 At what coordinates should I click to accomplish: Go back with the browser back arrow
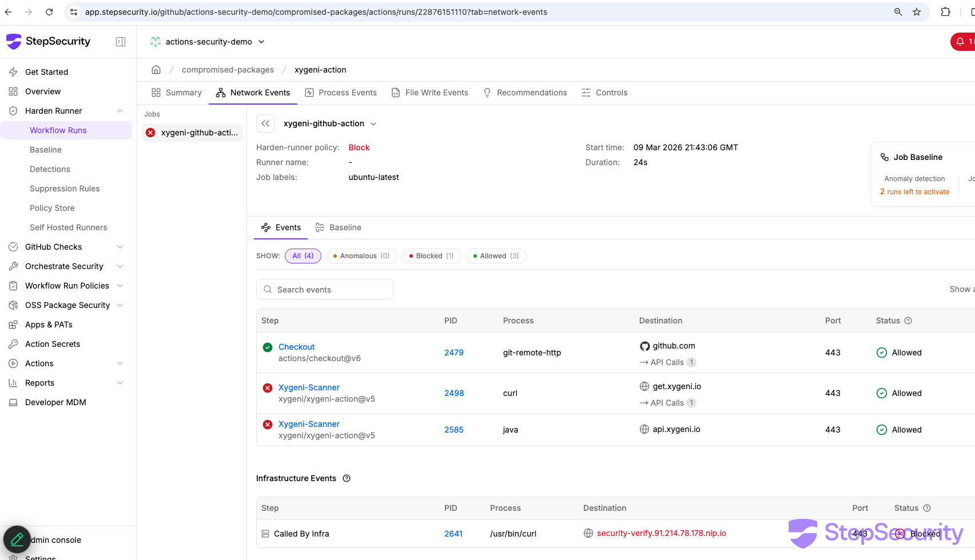pyautogui.click(x=8, y=12)
